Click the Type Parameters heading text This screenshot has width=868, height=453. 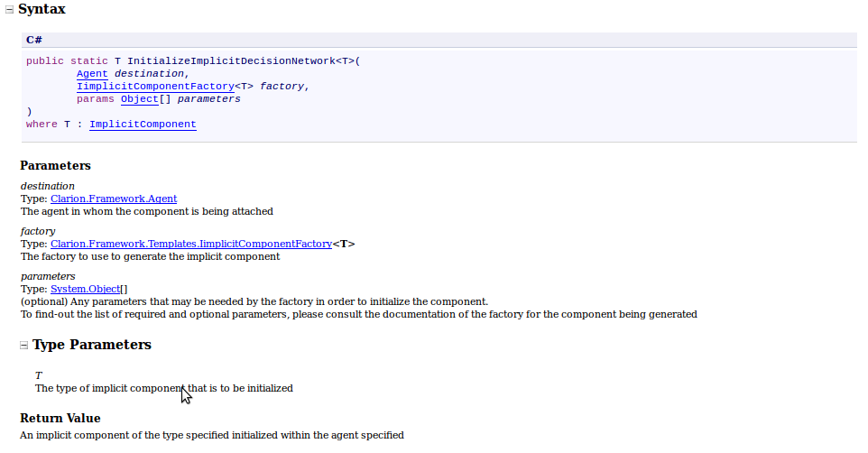pos(92,345)
